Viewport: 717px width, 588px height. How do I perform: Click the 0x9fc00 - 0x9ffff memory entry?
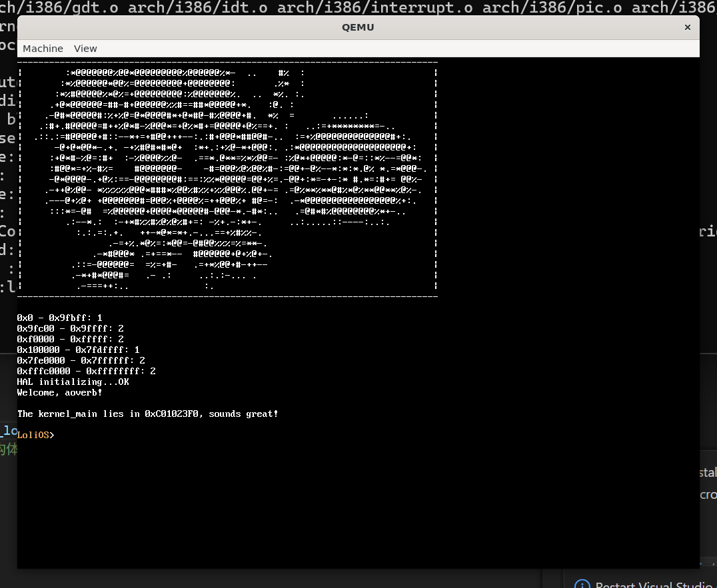coord(70,328)
